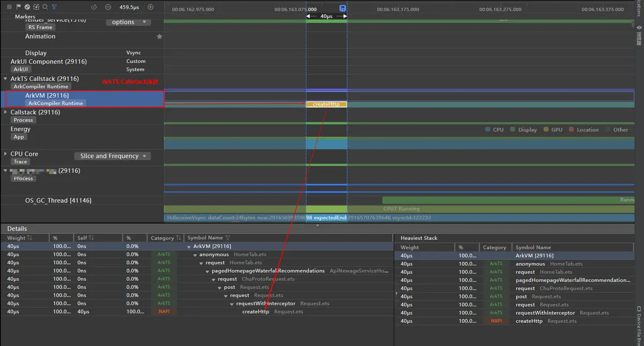This screenshot has height=346, width=644.
Task: Collapse the requestWithInterceptor tree node
Action: [232, 304]
